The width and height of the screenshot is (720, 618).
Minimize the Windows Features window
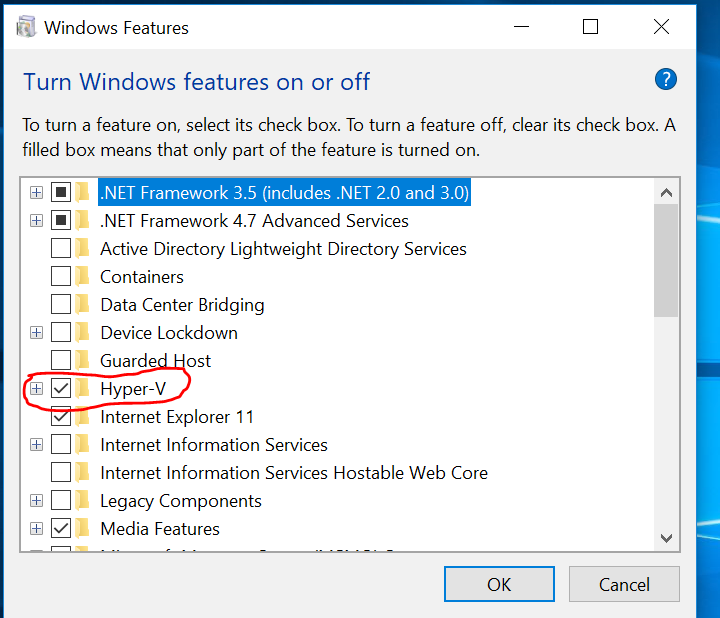[521, 27]
